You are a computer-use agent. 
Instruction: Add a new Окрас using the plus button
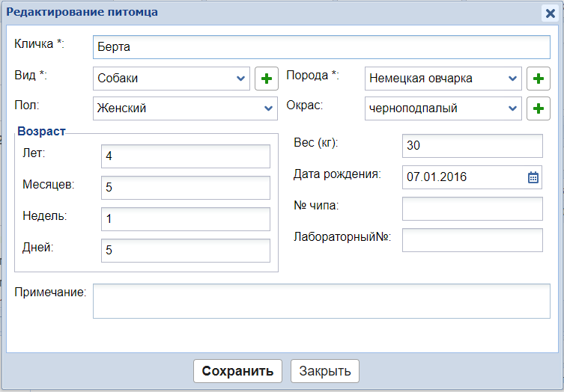pyautogui.click(x=538, y=108)
